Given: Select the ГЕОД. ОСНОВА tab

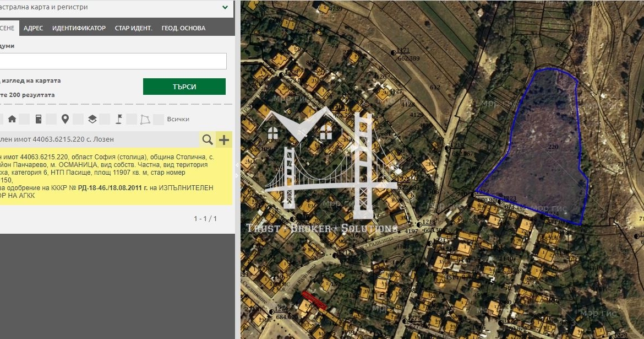Looking at the screenshot, I should click(183, 28).
